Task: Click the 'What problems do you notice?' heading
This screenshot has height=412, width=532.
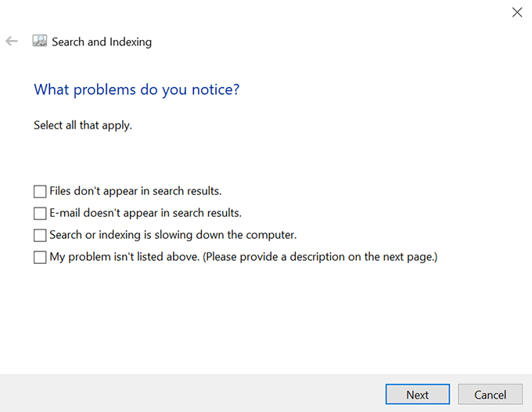Action: 136,89
